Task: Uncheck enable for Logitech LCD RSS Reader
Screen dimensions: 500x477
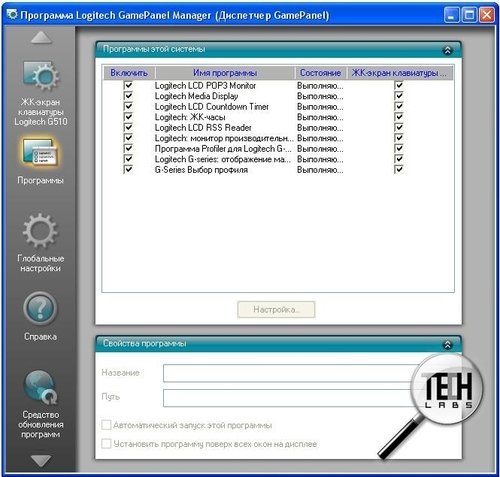Action: coord(128,127)
